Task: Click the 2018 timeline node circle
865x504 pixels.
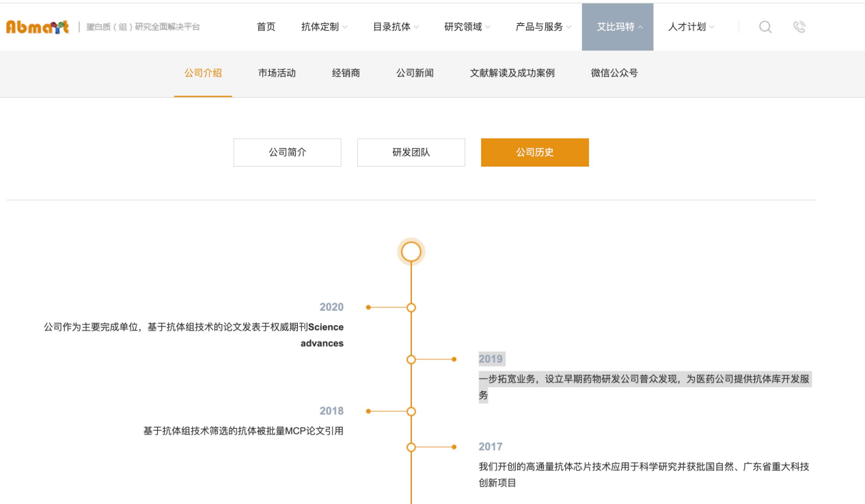Action: (x=411, y=411)
